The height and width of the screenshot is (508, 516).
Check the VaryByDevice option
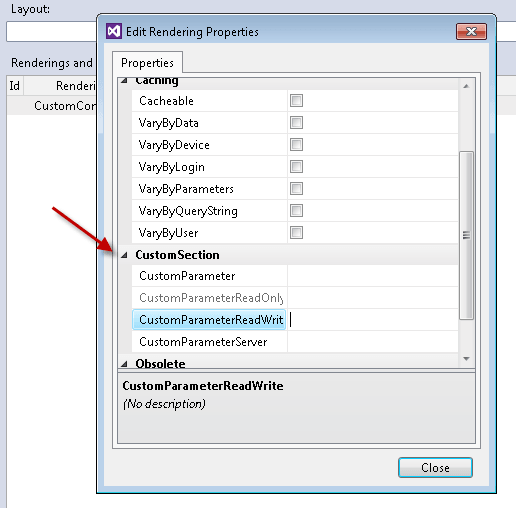pos(296,145)
